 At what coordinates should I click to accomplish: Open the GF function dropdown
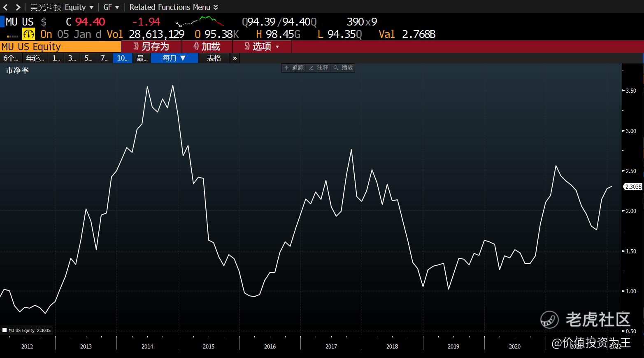point(111,7)
